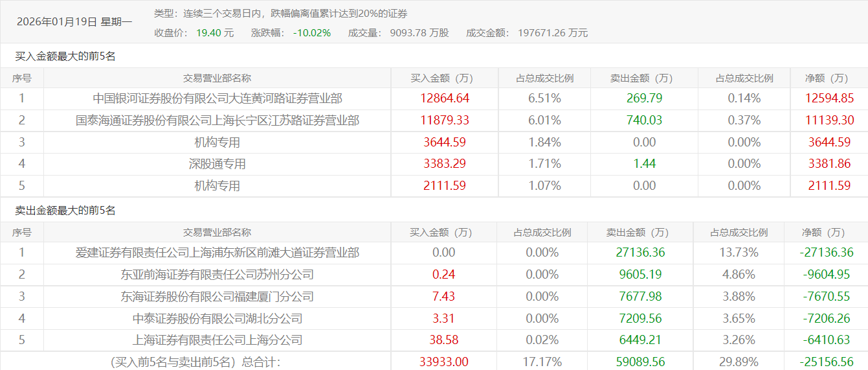Screen dimensions: 868x370
Task: Select 上海证券 上海分公司 entry
Action: [x=217, y=340]
